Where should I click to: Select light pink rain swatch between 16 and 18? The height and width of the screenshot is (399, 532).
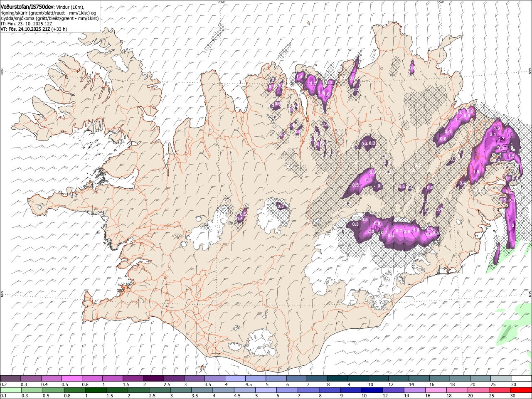pyautogui.click(x=436, y=390)
